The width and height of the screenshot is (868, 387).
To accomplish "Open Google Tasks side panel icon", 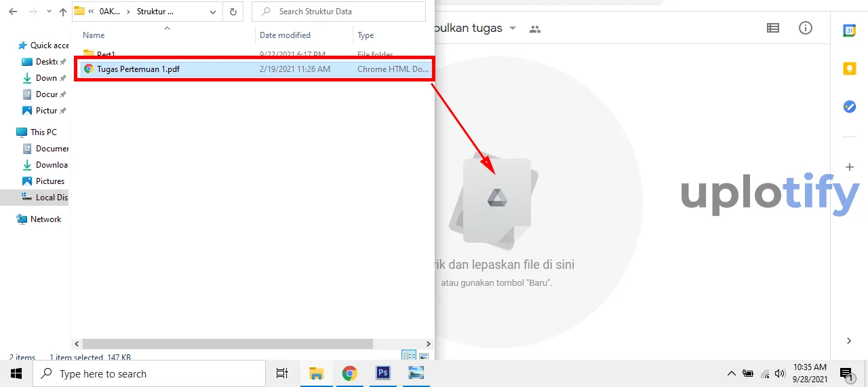I will pyautogui.click(x=849, y=107).
